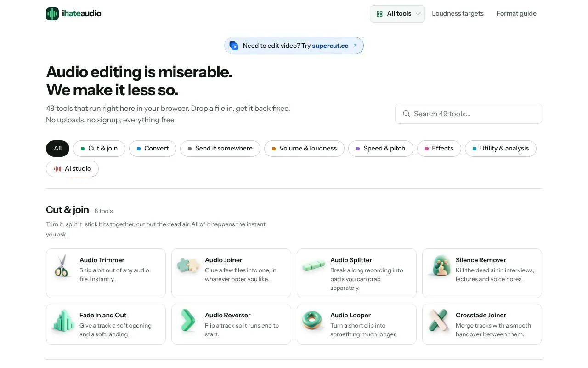Click the '8 tools' count label

pos(103,211)
